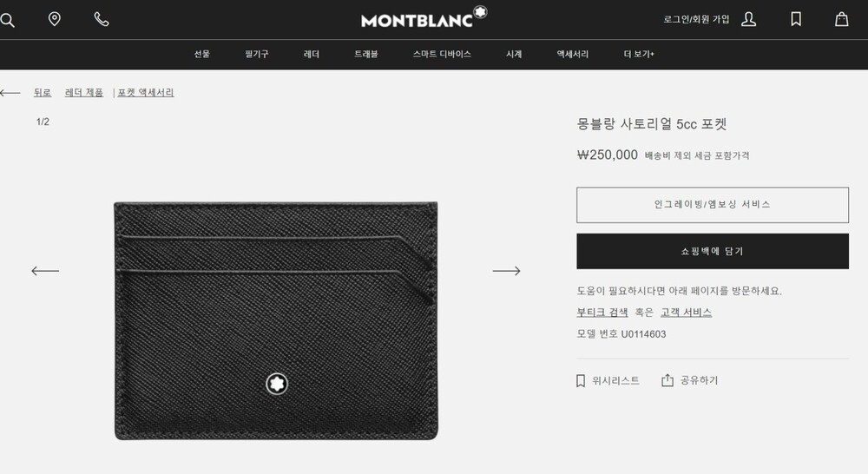Open the 레더 menu item
Viewport: 868px width, 474px height.
pos(311,55)
